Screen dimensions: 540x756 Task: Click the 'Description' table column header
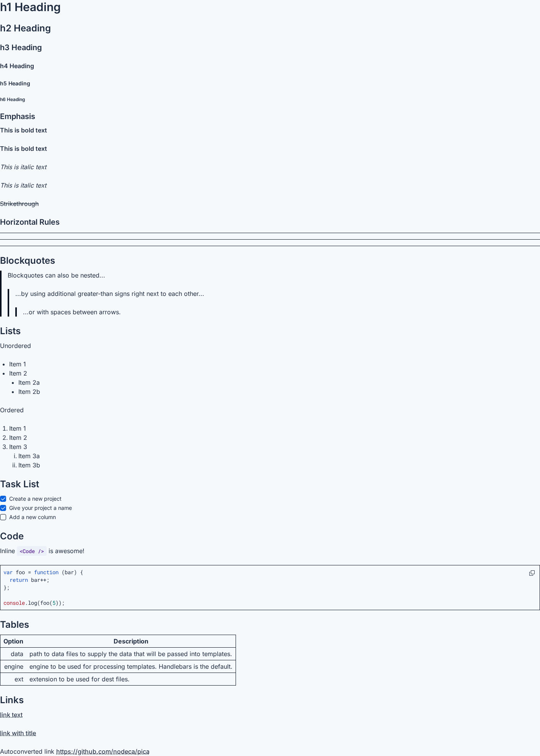pyautogui.click(x=131, y=641)
